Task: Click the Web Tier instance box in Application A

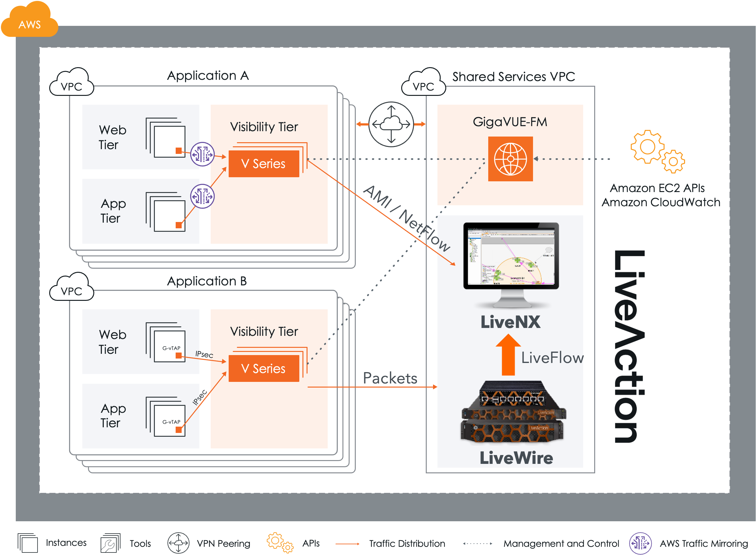Action: click(x=170, y=142)
